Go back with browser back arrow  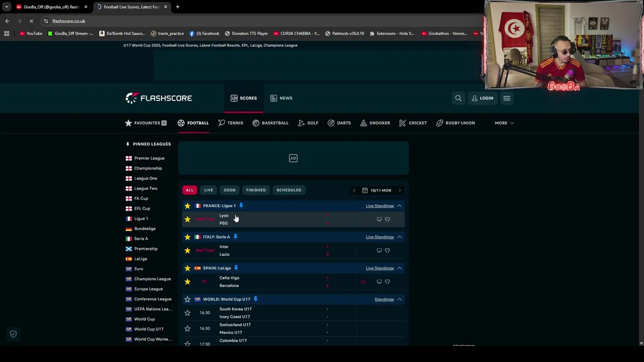pyautogui.click(x=7, y=21)
